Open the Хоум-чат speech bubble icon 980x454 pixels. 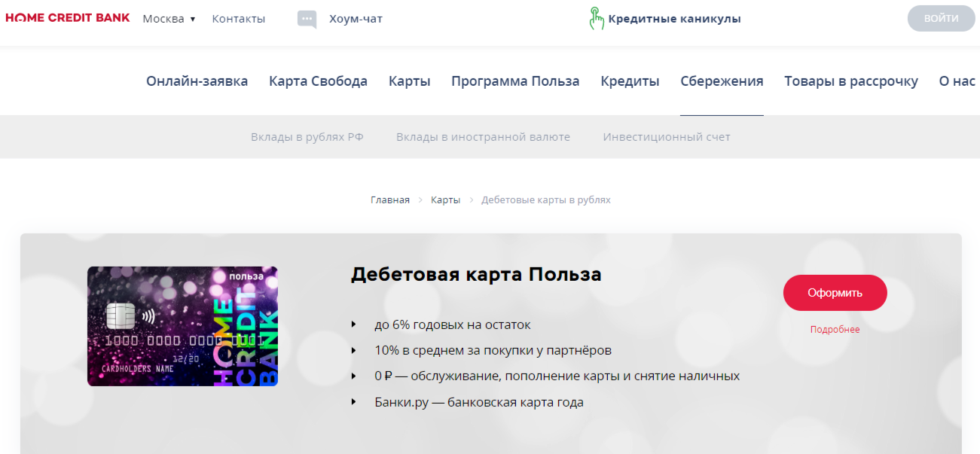click(307, 20)
